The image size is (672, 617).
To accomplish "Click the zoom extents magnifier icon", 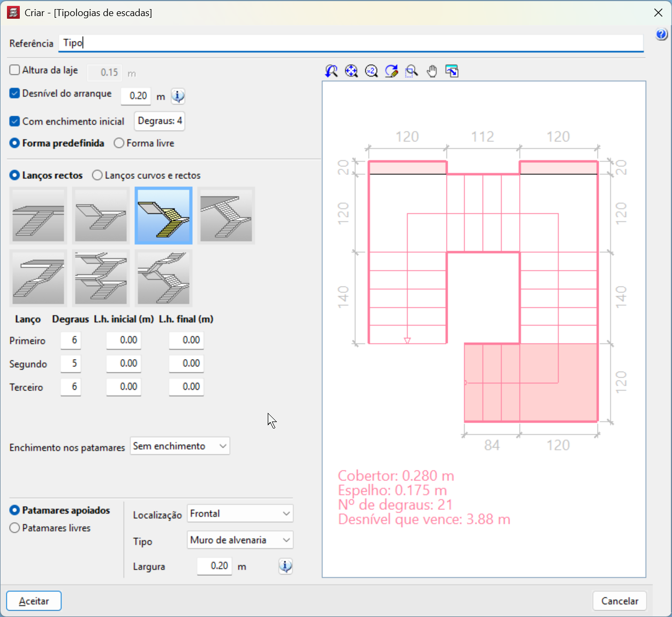I will tap(351, 71).
